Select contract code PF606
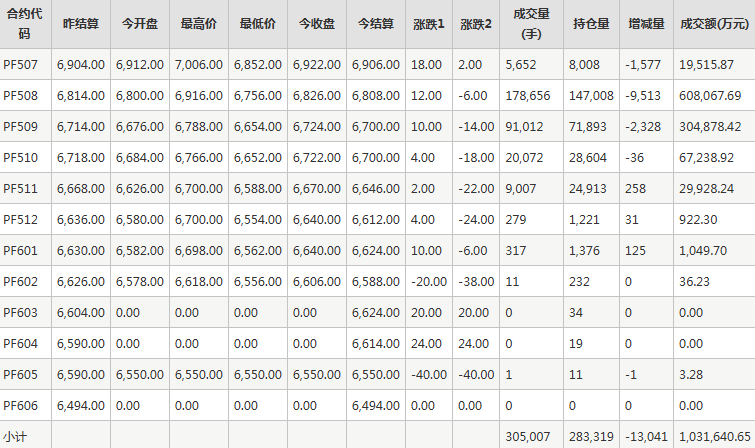 click(x=20, y=406)
